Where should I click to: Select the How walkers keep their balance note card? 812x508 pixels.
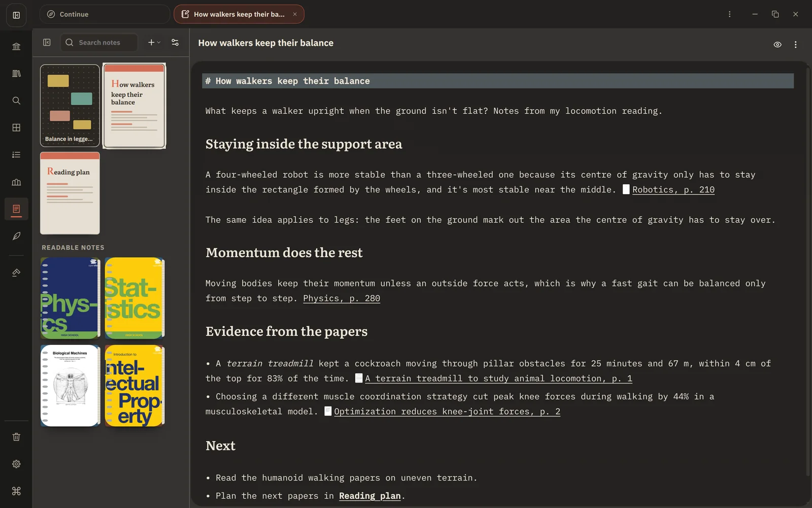134,106
